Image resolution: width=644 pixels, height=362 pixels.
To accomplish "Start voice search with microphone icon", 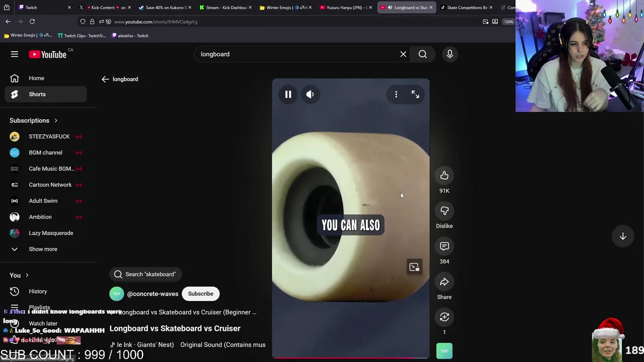I will point(450,54).
